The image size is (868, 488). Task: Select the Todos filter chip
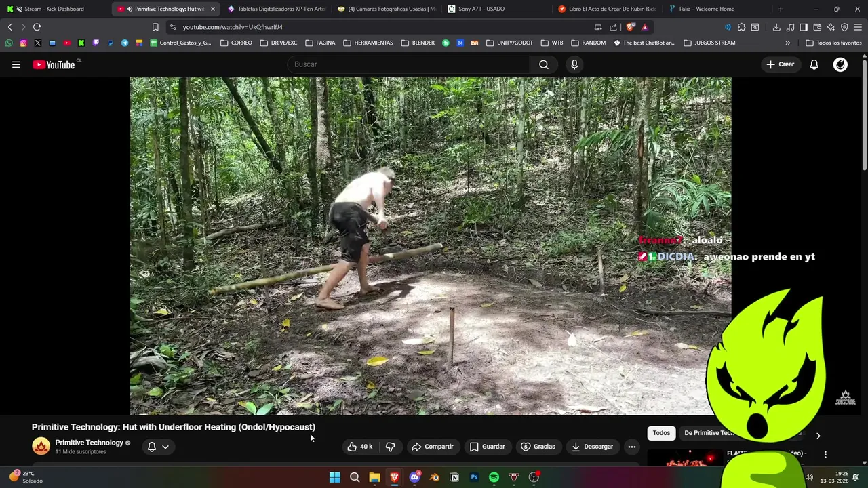pos(661,433)
